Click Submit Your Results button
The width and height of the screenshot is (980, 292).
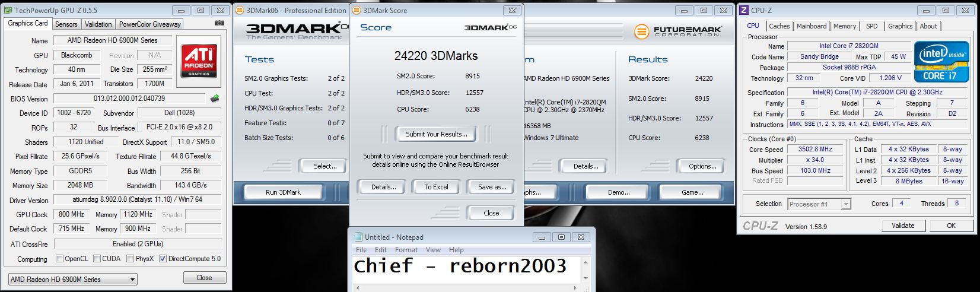(436, 134)
